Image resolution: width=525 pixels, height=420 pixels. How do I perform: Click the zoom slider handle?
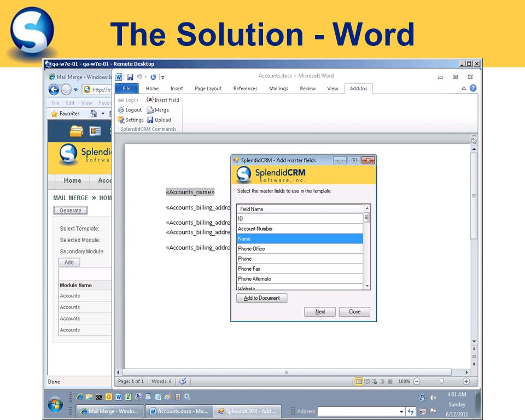(x=442, y=381)
